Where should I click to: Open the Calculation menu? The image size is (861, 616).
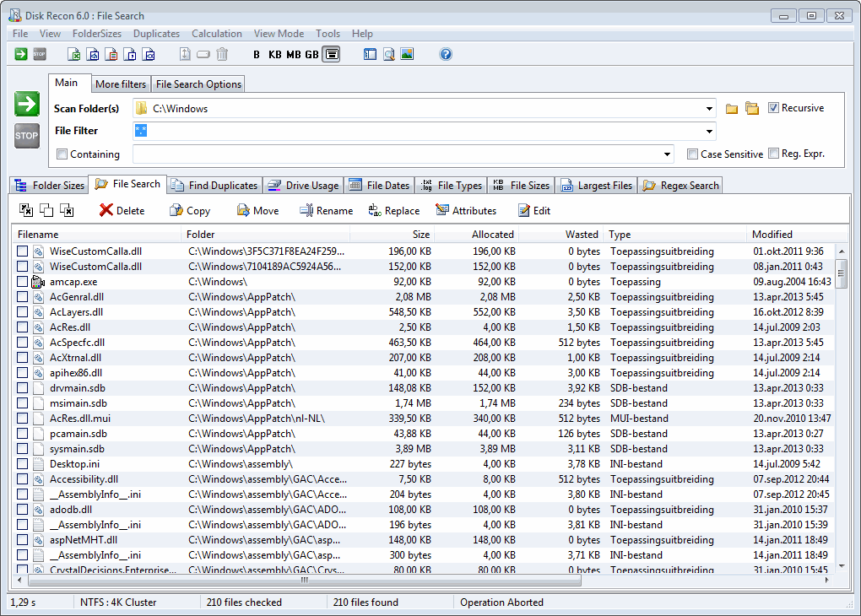point(217,34)
